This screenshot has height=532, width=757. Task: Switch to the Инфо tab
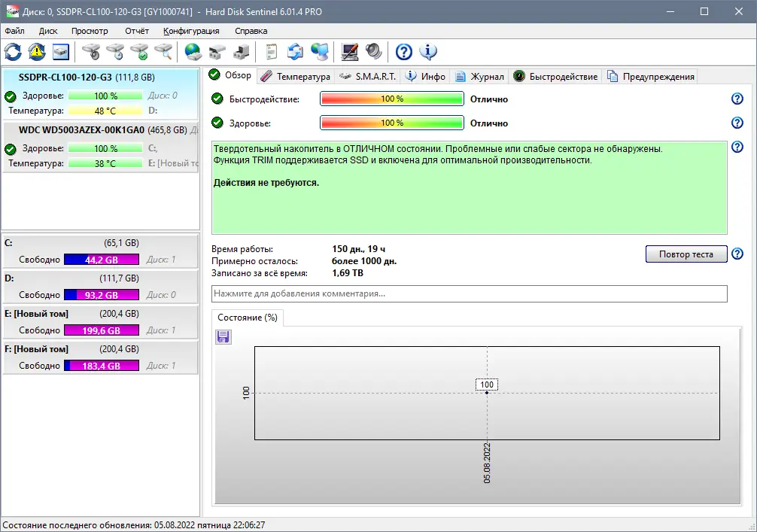[425, 76]
